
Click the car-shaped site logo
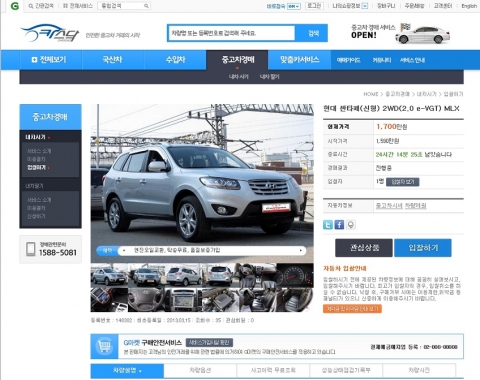coord(49,33)
